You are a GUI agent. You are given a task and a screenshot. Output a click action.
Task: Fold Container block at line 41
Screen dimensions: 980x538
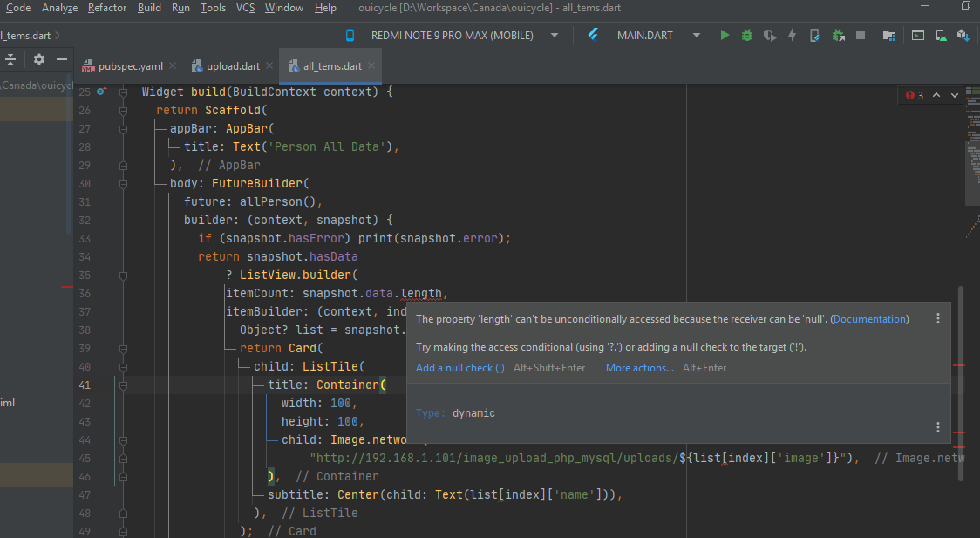coord(123,385)
